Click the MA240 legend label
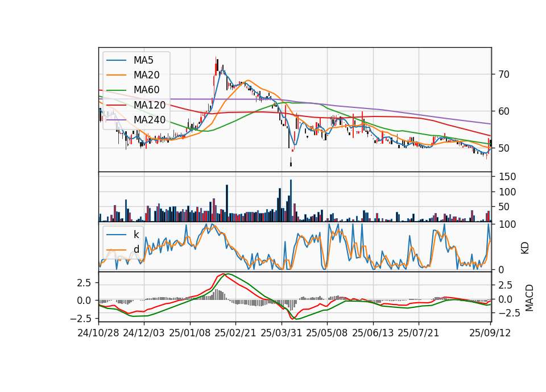546x392 pixels. click(x=150, y=120)
